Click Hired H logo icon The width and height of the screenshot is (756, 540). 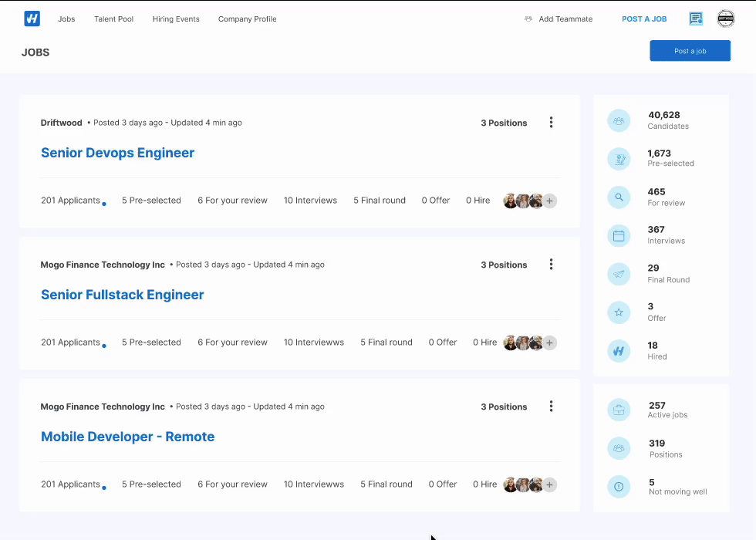coord(619,351)
